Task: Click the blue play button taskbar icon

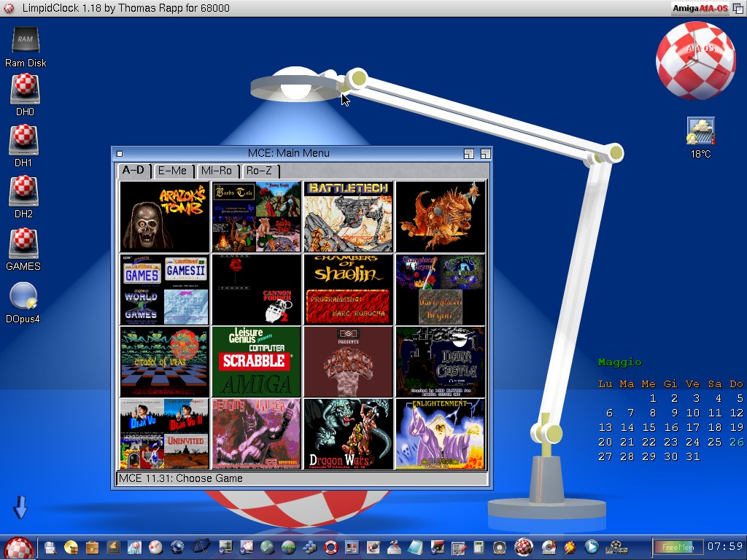Action: (x=592, y=547)
